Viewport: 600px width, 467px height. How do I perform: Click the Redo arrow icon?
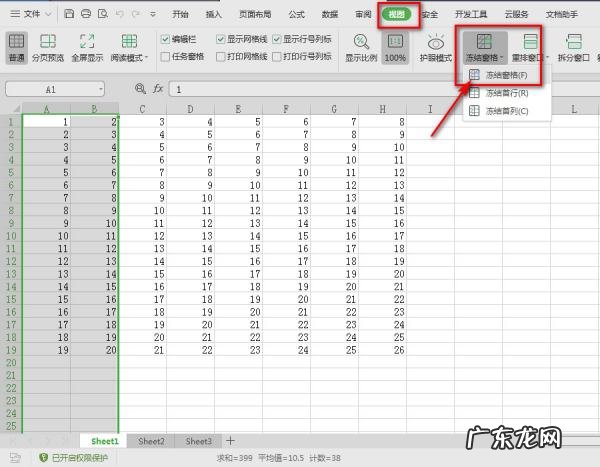tap(135, 14)
